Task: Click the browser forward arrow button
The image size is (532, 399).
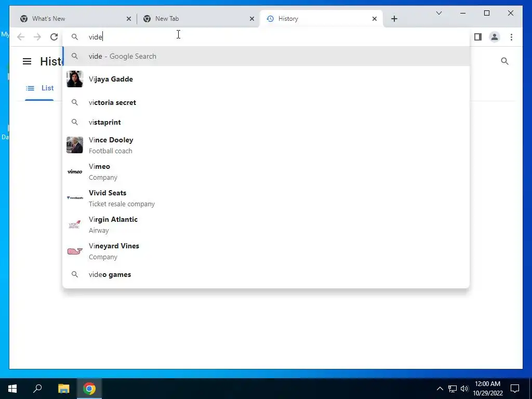Action: coord(37,37)
